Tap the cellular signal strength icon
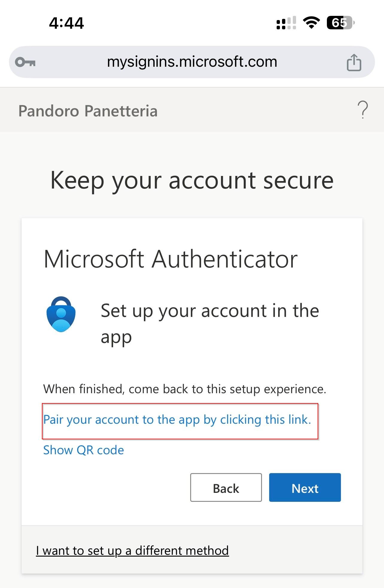The height and width of the screenshot is (588, 384). [286, 23]
